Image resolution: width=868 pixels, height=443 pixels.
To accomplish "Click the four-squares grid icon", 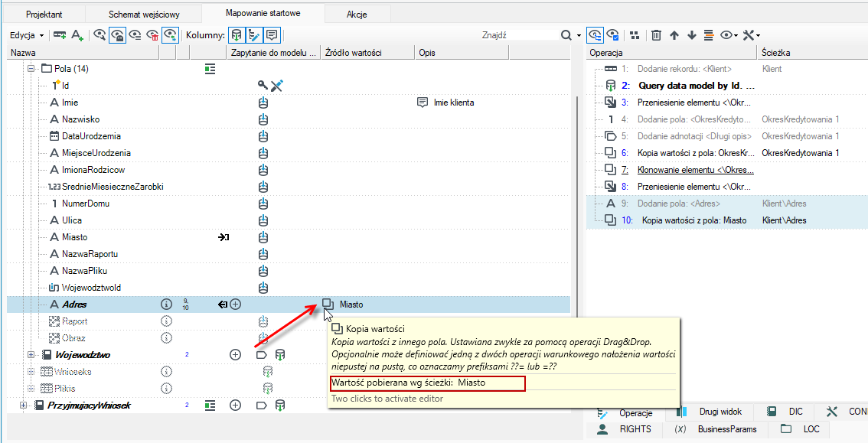I will pos(635,35).
